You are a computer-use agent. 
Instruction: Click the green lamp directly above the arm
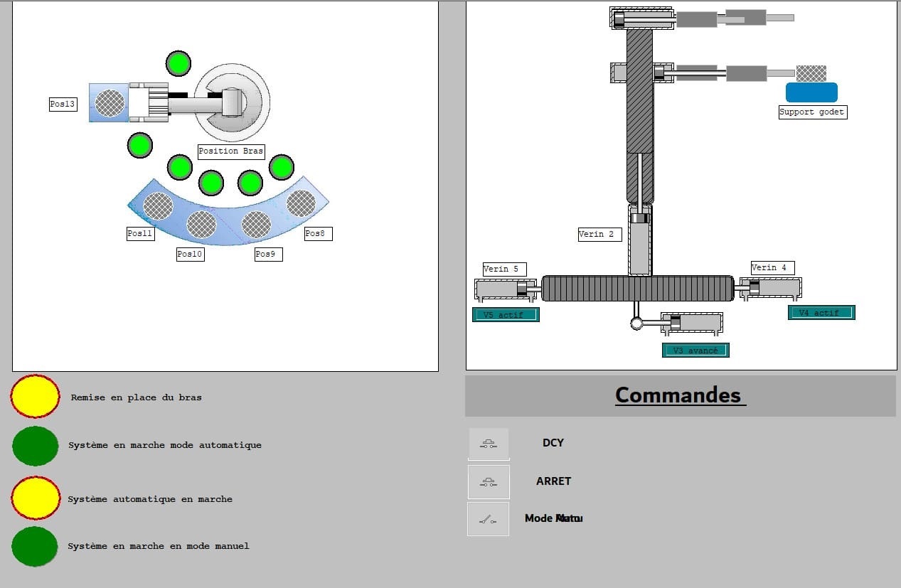[178, 63]
